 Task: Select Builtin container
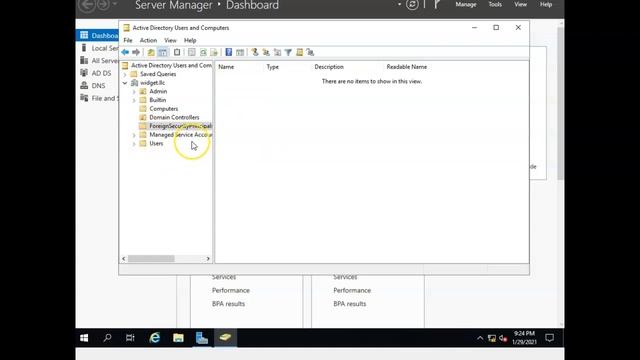click(158, 100)
